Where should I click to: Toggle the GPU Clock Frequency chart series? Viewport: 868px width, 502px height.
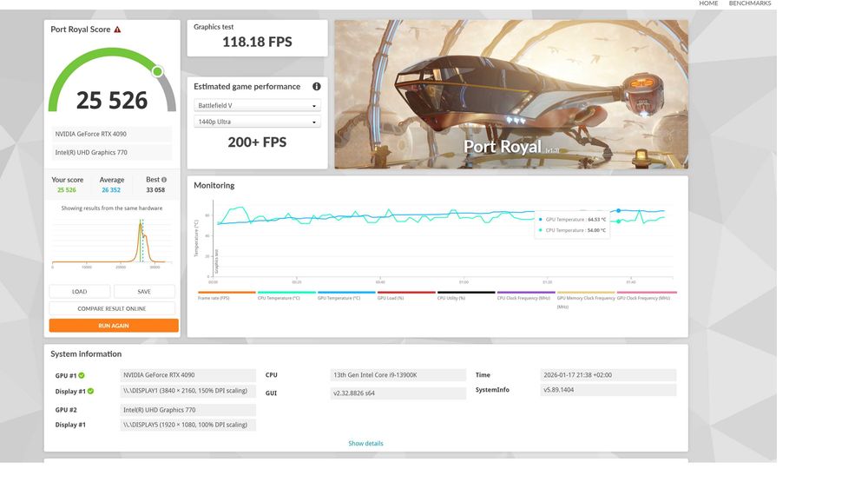[646, 295]
